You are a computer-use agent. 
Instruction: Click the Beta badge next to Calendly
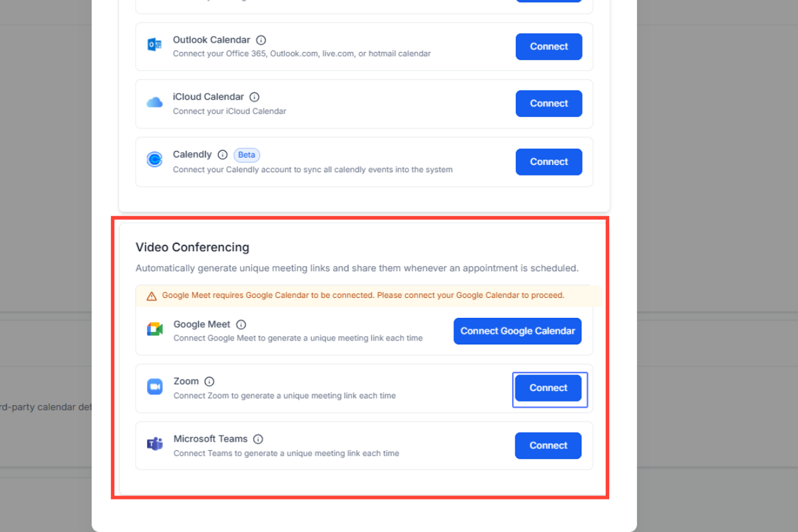[x=247, y=155]
